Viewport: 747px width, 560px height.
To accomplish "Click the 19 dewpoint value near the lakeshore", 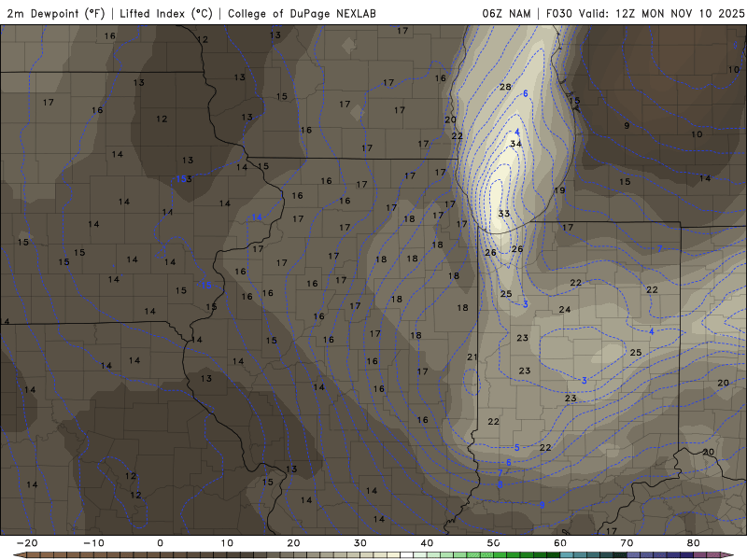I will click(559, 190).
